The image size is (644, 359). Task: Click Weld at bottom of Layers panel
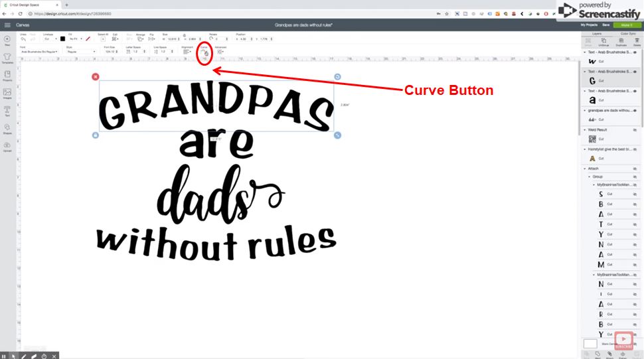tap(598, 354)
